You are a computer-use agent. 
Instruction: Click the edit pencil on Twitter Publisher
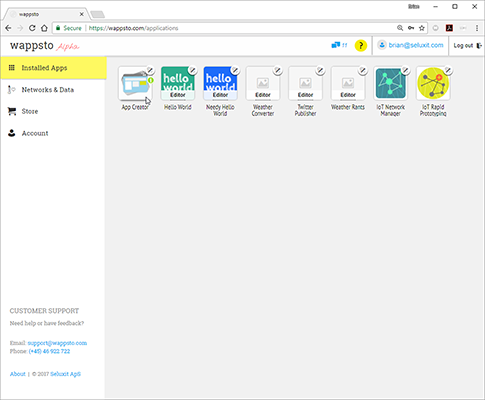tap(320, 70)
